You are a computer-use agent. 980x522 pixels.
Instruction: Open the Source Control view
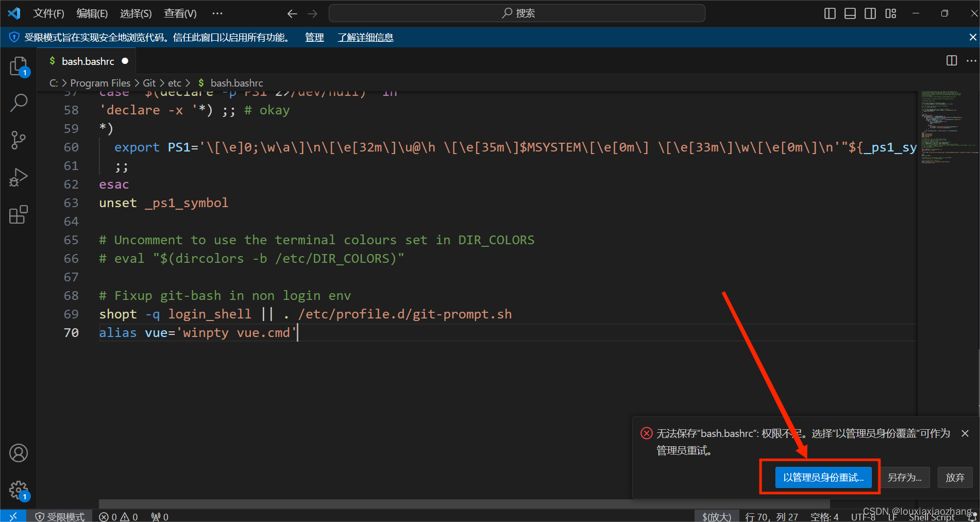[19, 140]
